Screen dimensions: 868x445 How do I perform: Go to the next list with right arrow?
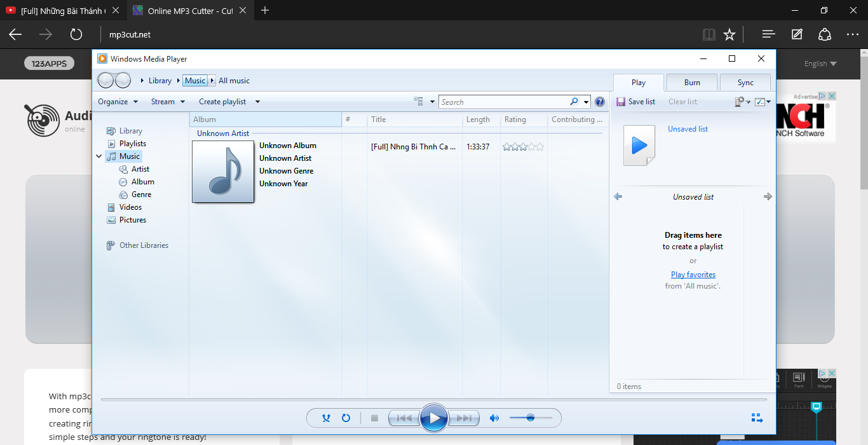coord(768,197)
